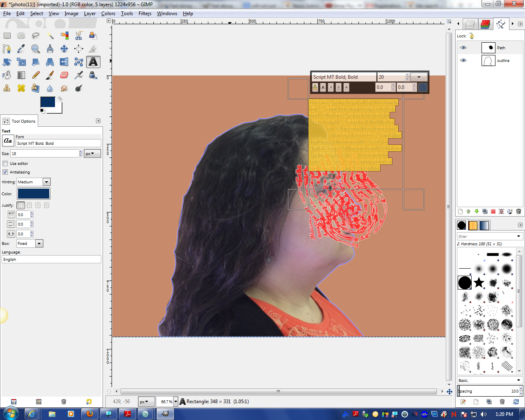
Task: Click the text Color swatch in Tool Options
Action: coord(33,194)
